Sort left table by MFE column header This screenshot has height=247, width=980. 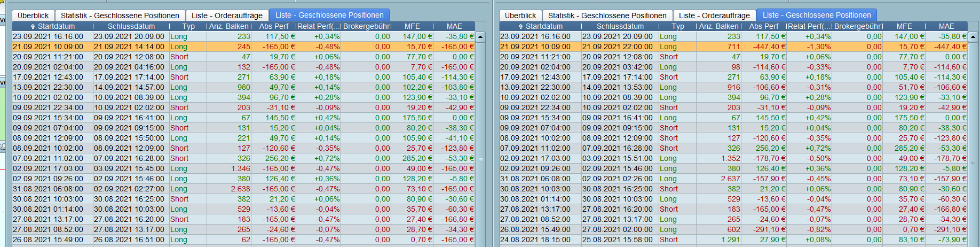[412, 26]
